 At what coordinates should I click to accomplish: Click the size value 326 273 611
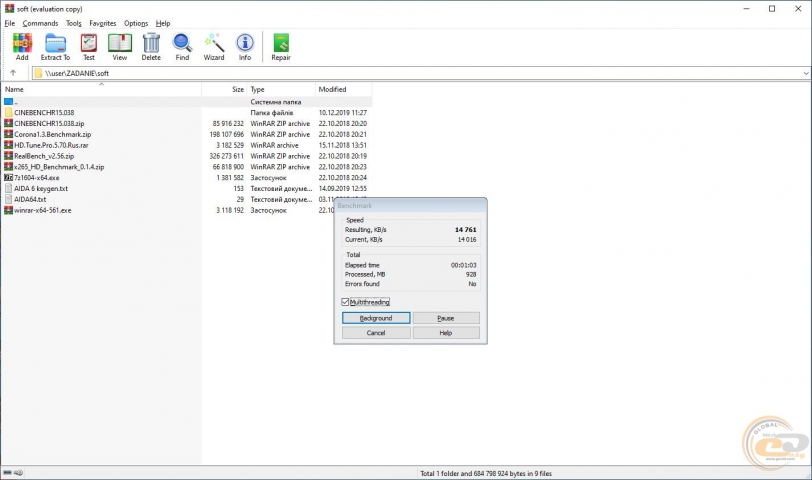click(x=226, y=156)
